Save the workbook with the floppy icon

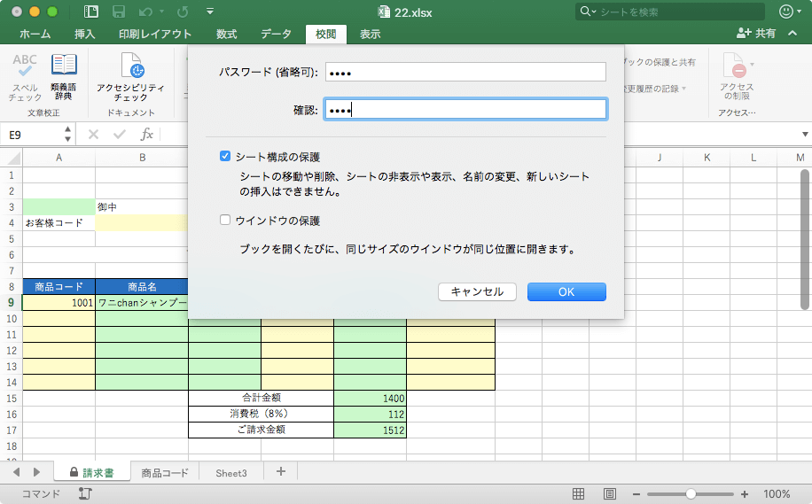[x=119, y=12]
